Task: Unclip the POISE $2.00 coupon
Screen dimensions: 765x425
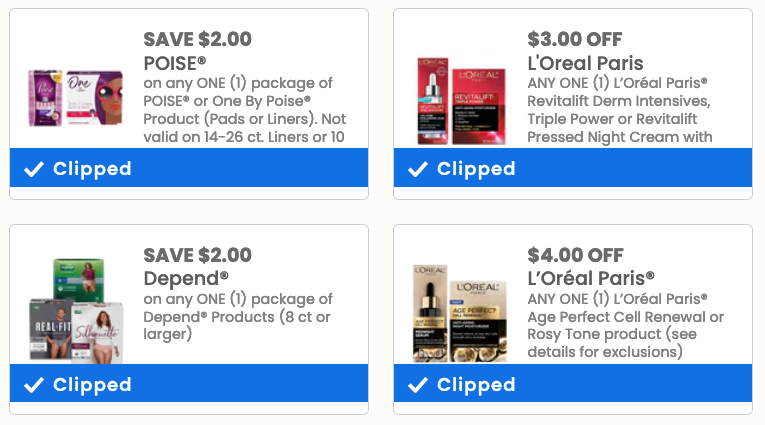Action: tap(189, 169)
